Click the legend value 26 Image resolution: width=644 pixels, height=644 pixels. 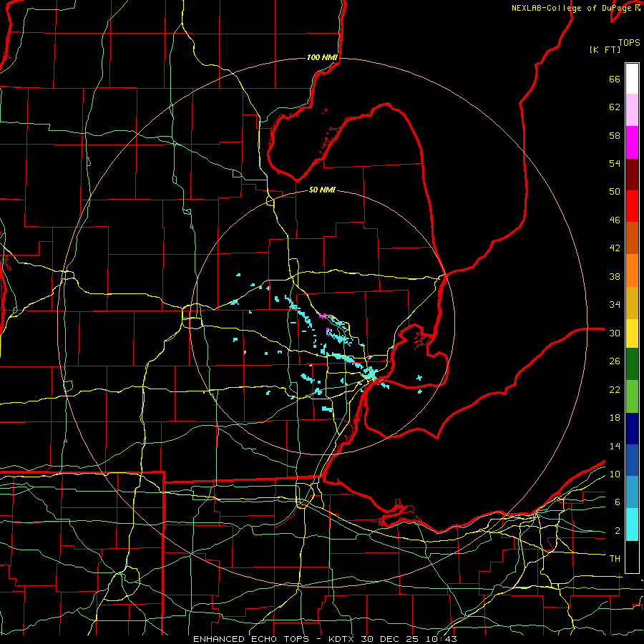coord(615,361)
